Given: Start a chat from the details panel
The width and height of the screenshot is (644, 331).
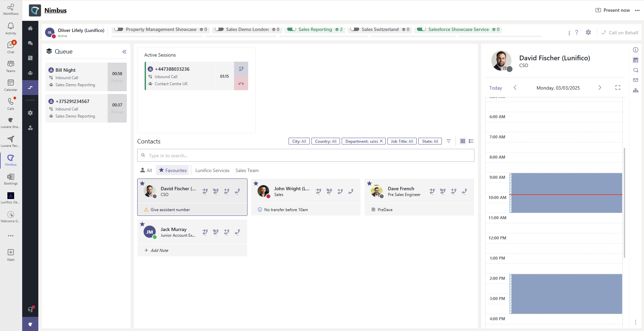Looking at the screenshot, I should point(635,70).
